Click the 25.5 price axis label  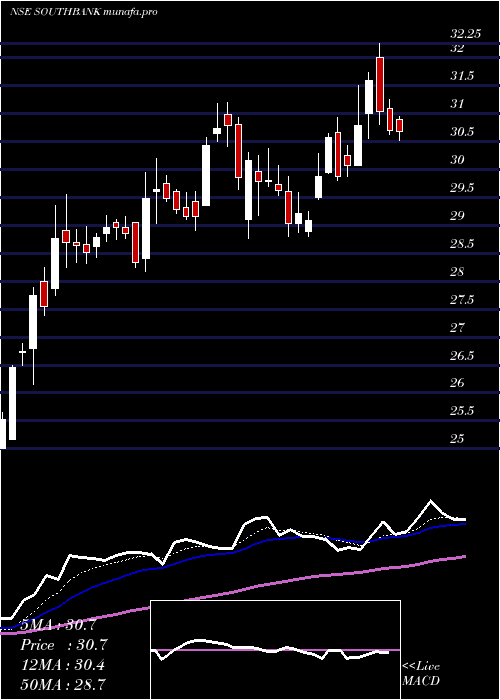tap(462, 411)
